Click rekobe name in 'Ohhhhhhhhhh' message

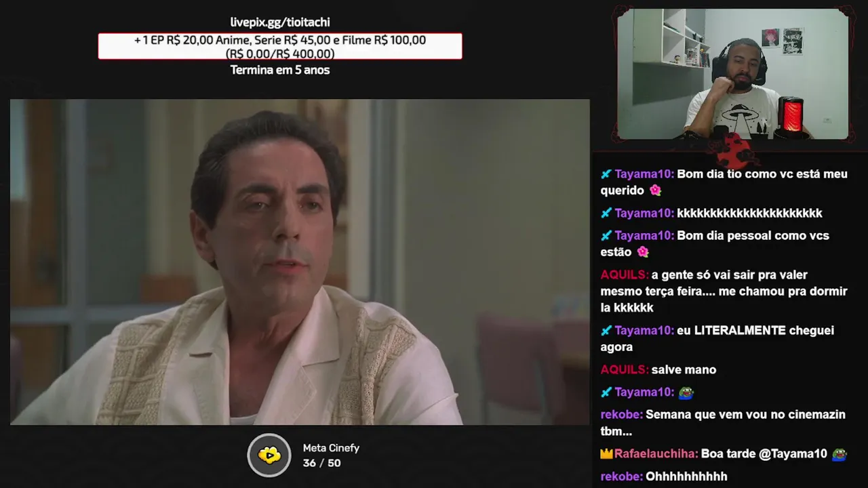click(621, 476)
